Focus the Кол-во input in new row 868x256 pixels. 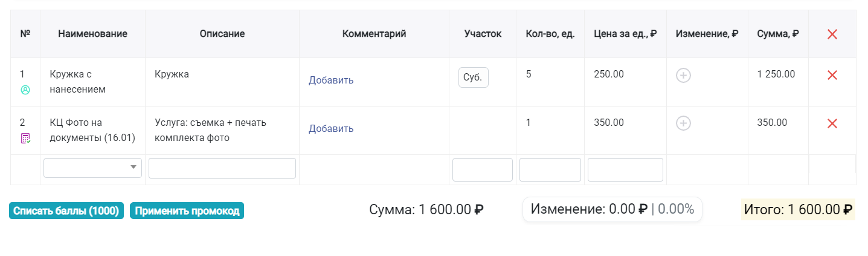click(x=550, y=169)
